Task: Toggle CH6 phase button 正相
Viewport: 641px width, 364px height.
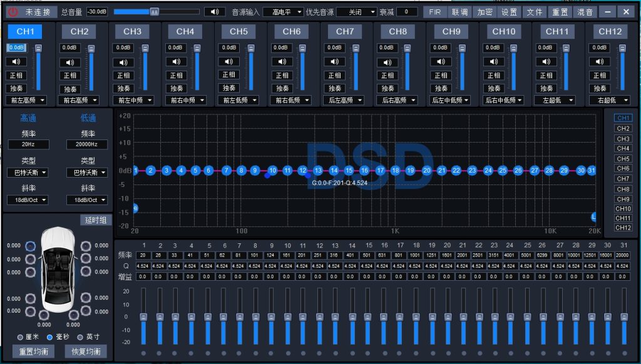Action: click(282, 75)
